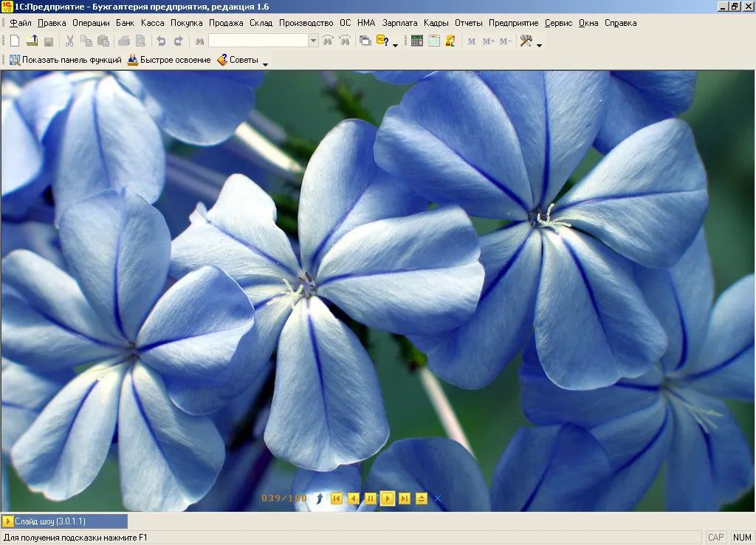Close slideshow controls with blue X
The height and width of the screenshot is (545, 756).
click(438, 498)
